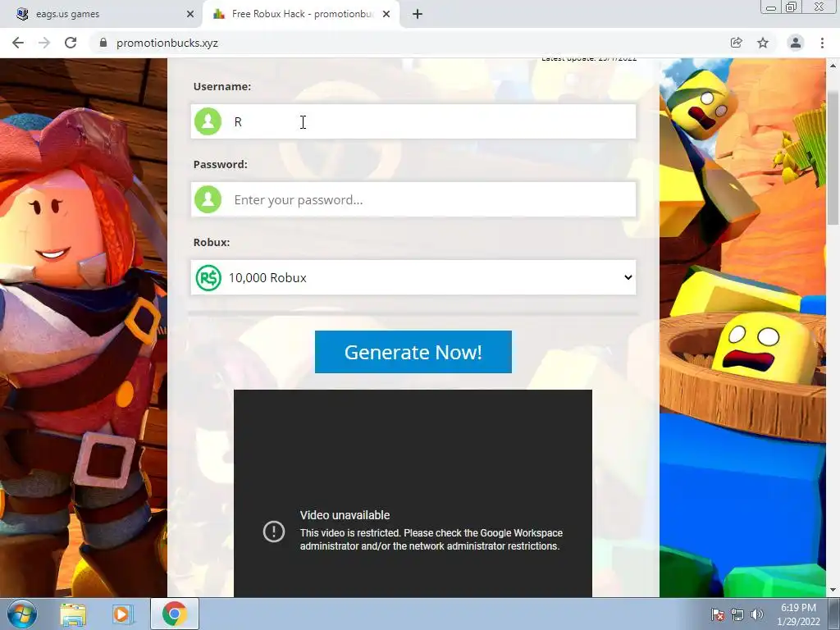The height and width of the screenshot is (630, 840).
Task: Select the Free Robux Hack tab
Action: (x=301, y=14)
